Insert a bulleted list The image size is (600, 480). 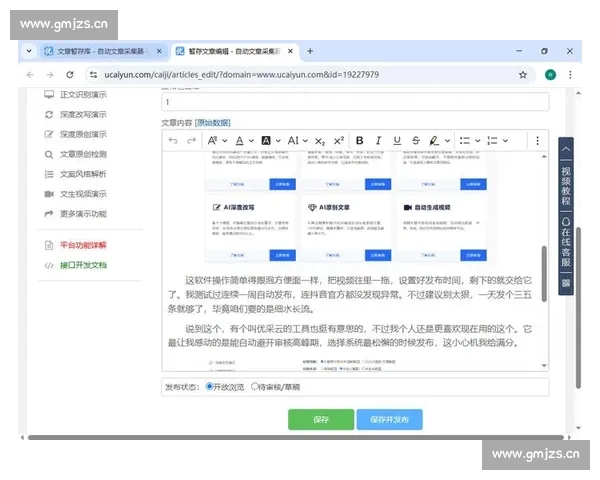pos(465,141)
